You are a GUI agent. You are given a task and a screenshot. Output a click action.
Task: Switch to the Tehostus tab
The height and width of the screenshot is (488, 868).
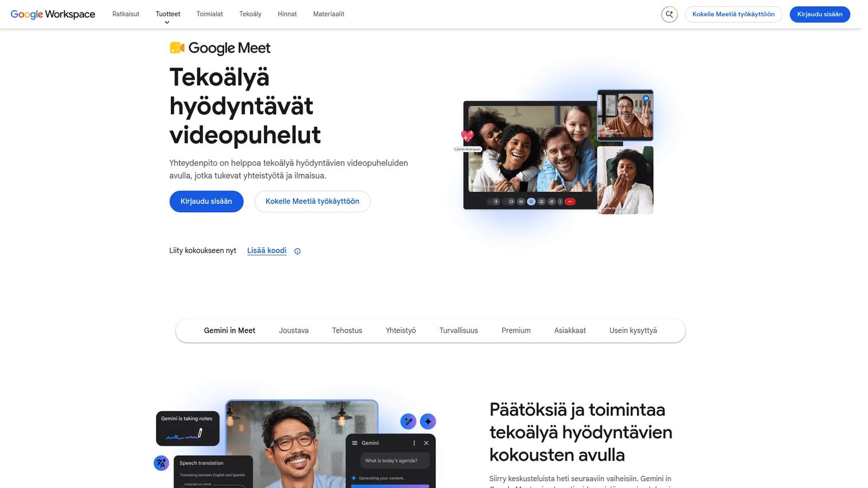[347, 330]
